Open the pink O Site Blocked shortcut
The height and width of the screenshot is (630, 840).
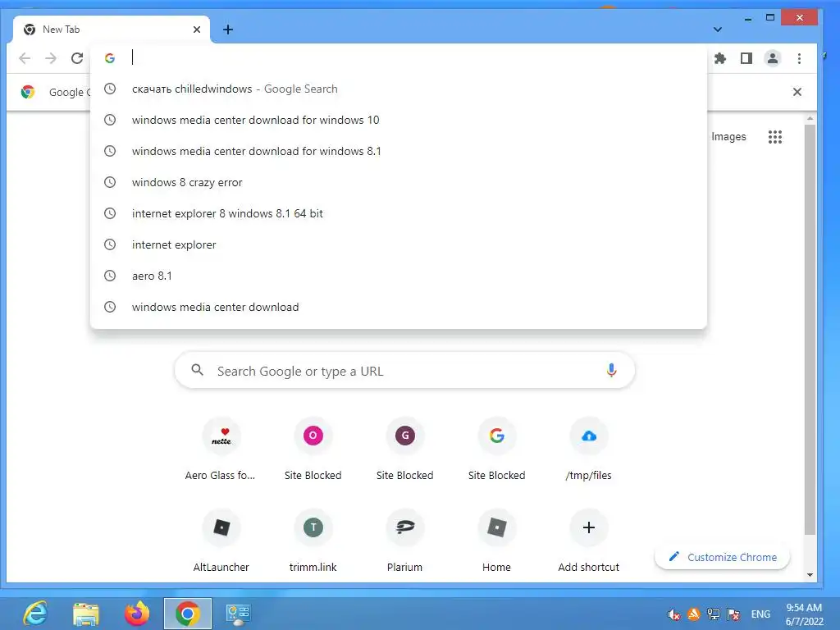tap(313, 450)
